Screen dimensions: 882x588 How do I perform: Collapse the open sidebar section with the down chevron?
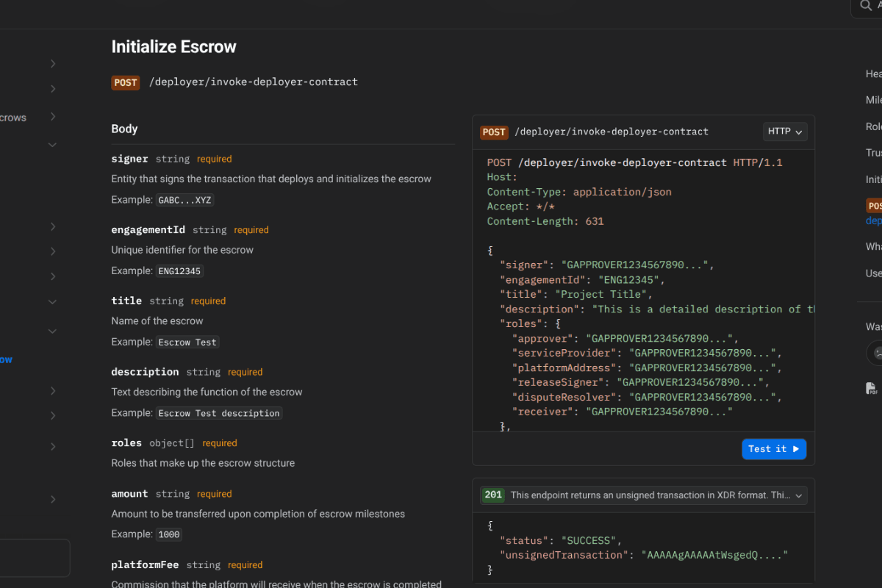tap(51, 144)
